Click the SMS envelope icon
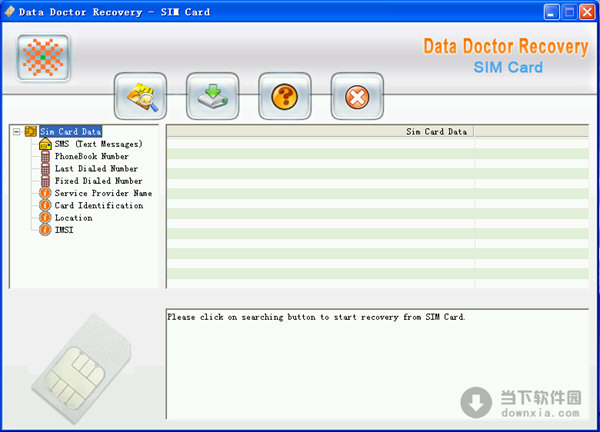Viewport: 600px width, 432px height. (45, 144)
